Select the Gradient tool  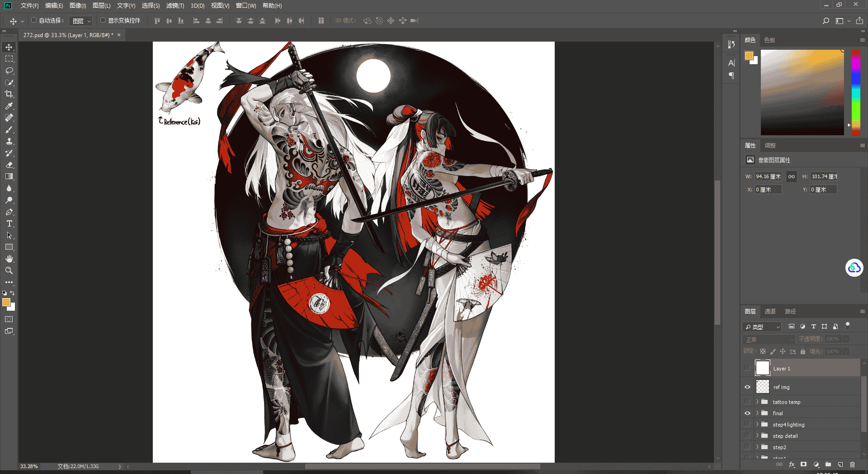pyautogui.click(x=9, y=176)
